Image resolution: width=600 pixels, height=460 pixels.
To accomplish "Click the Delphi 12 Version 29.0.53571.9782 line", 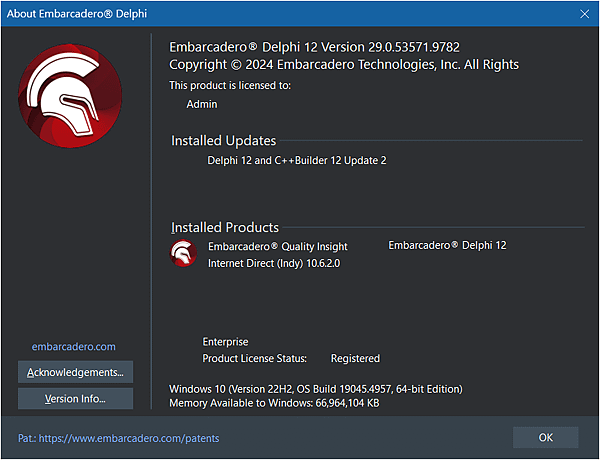I will click(x=315, y=47).
